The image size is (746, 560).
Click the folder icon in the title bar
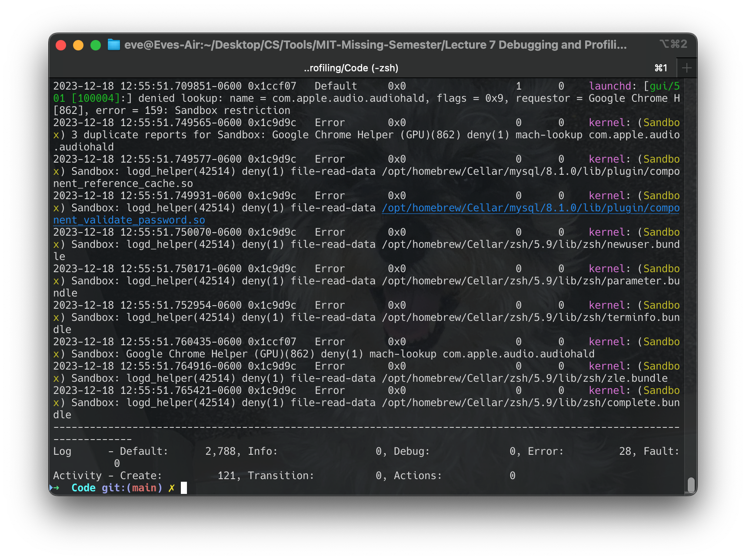113,44
